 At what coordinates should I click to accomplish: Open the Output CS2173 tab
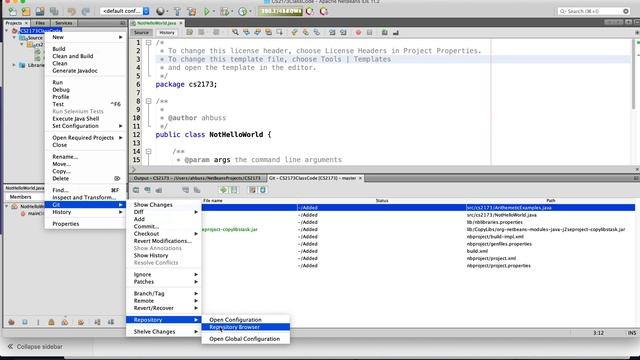pos(198,178)
